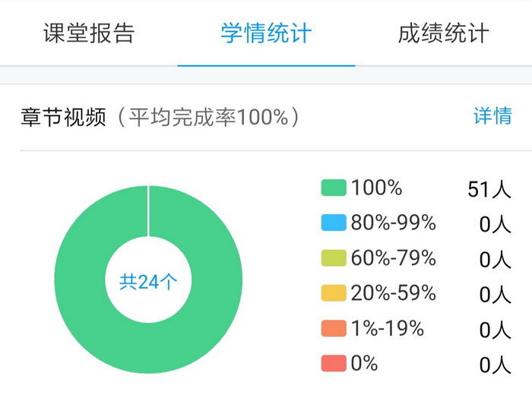Tap the 0人 count beside 0%
Screen dimensions: 532x401
click(495, 365)
